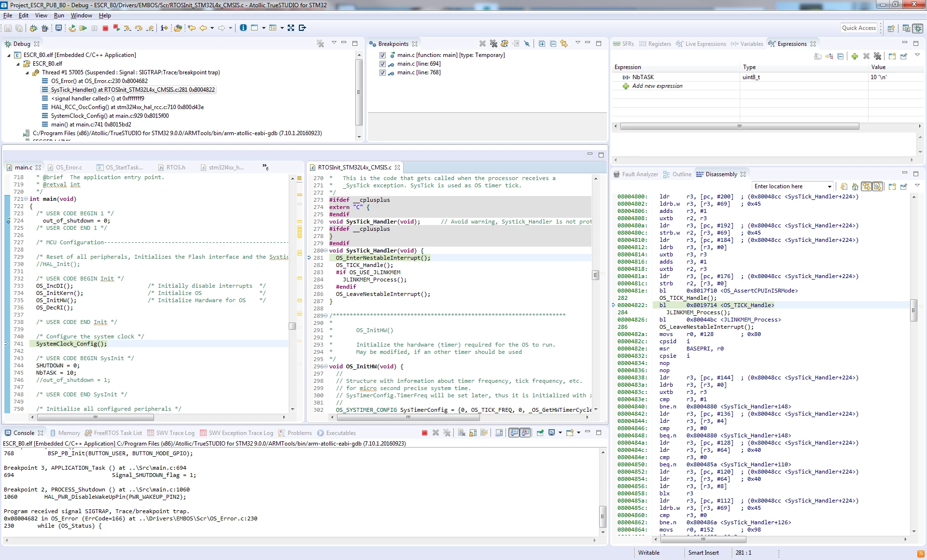Click the red Terminate button in toolbar

(105, 28)
